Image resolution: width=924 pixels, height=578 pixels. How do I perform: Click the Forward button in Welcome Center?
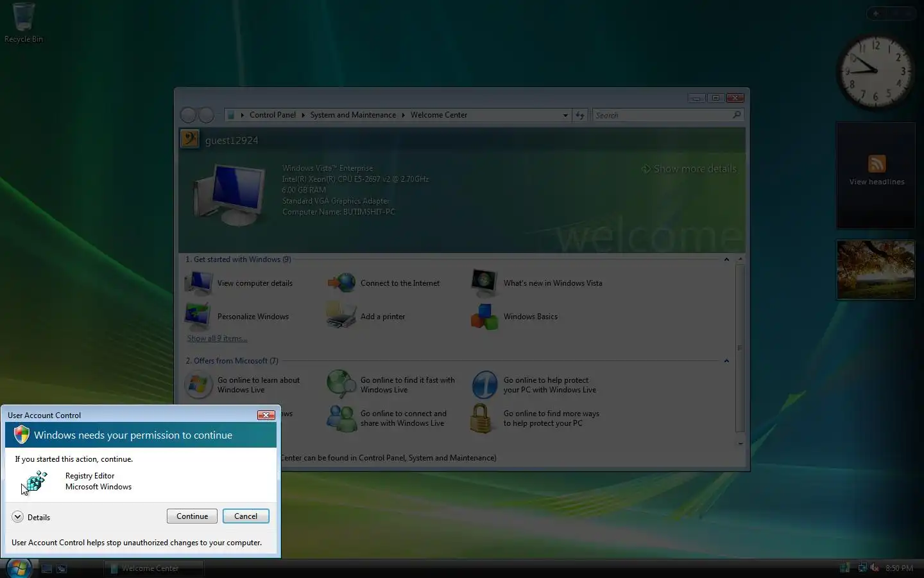(206, 115)
